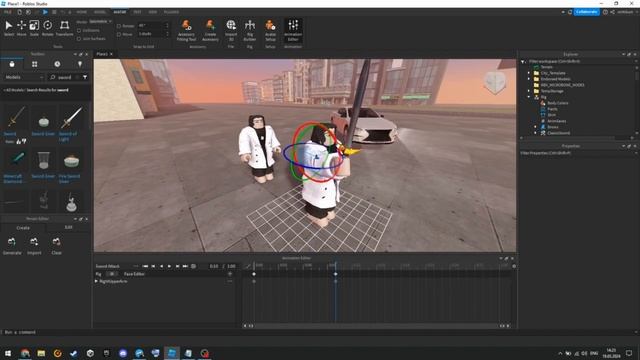Viewport: 640px width, 360px height.
Task: Click Import in Terrain Editor
Action: click(x=34, y=246)
